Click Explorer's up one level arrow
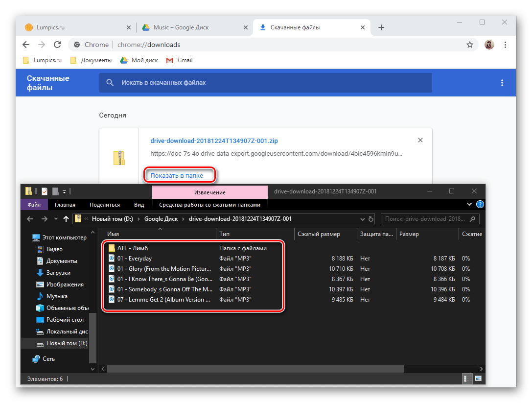 click(x=66, y=219)
